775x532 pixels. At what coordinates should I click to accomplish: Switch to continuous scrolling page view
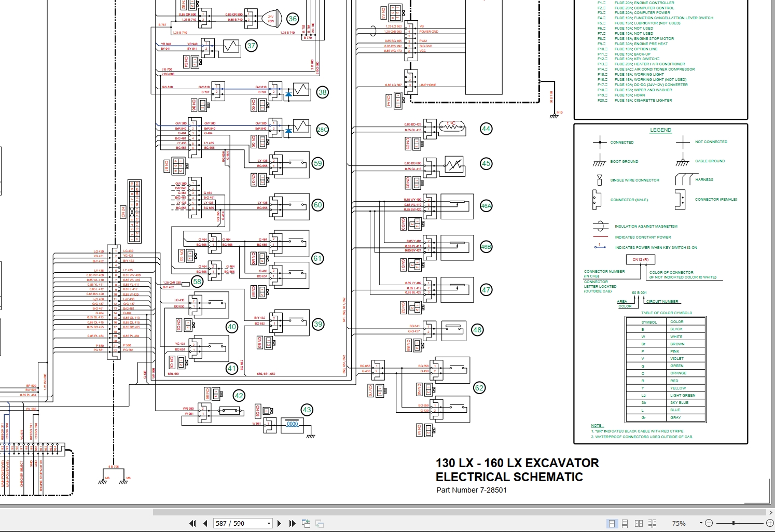coord(625,523)
